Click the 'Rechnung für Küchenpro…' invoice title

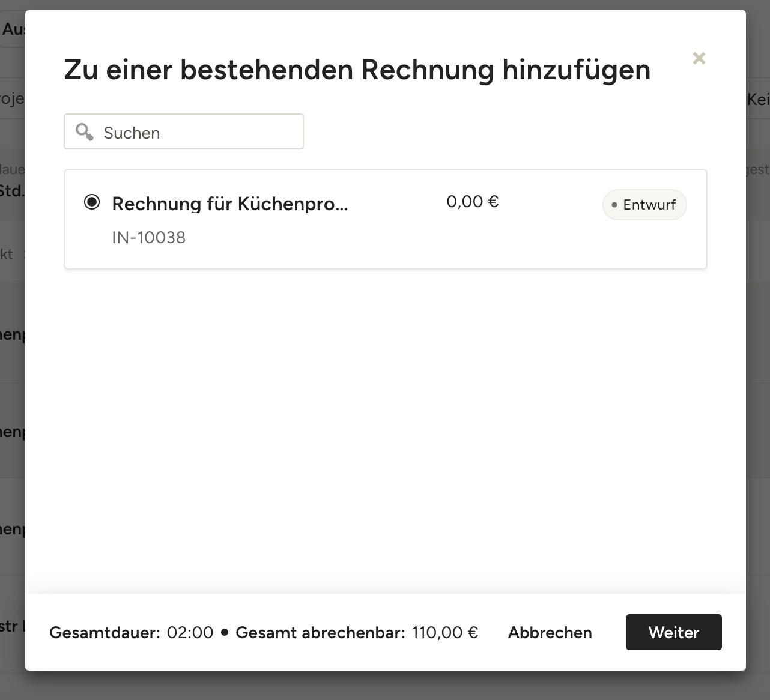click(x=230, y=204)
